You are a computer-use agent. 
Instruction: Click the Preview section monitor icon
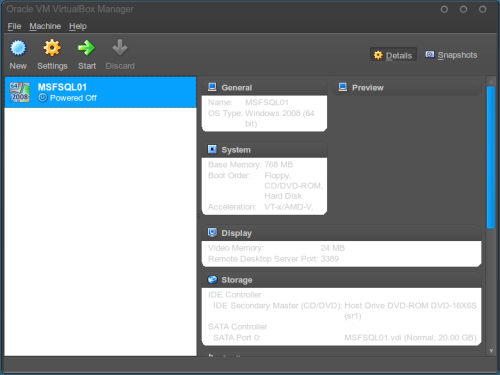(343, 87)
